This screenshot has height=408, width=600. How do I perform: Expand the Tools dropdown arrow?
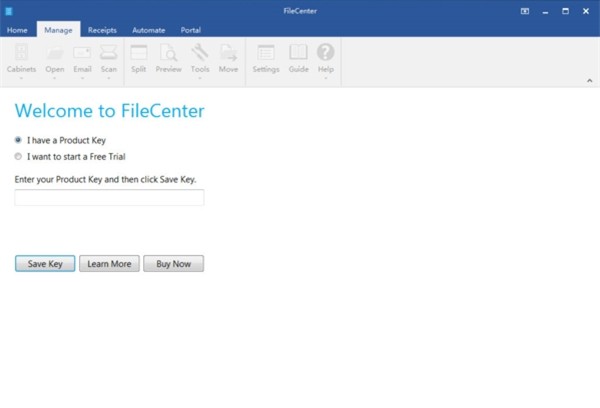(200, 78)
